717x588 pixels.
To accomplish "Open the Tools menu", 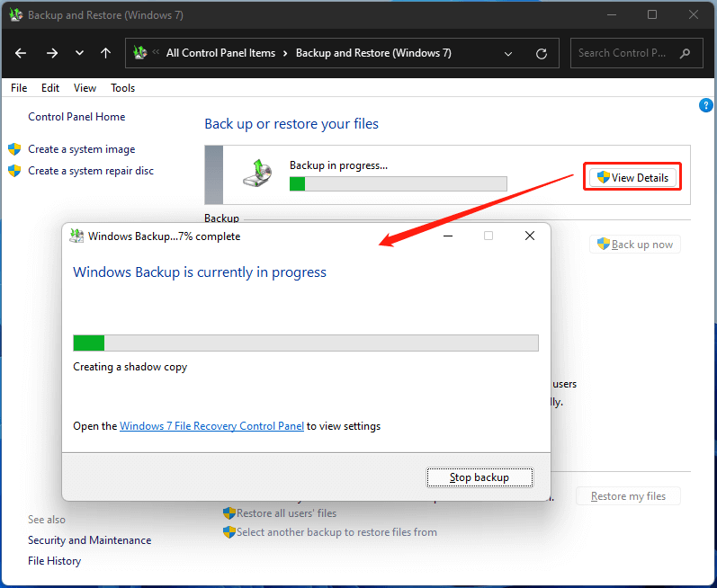I will point(122,88).
